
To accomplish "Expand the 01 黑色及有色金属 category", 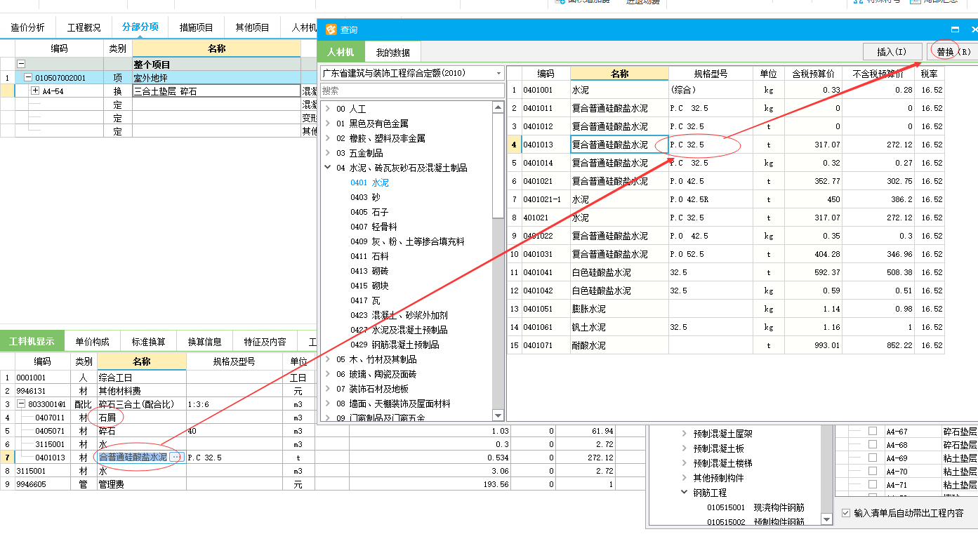I will point(327,124).
